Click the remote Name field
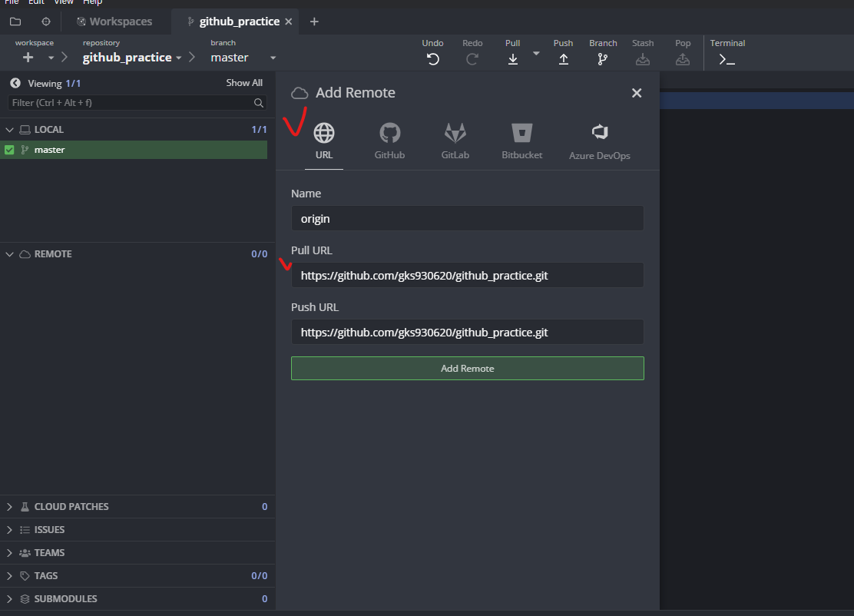The image size is (854, 616). pyautogui.click(x=467, y=218)
